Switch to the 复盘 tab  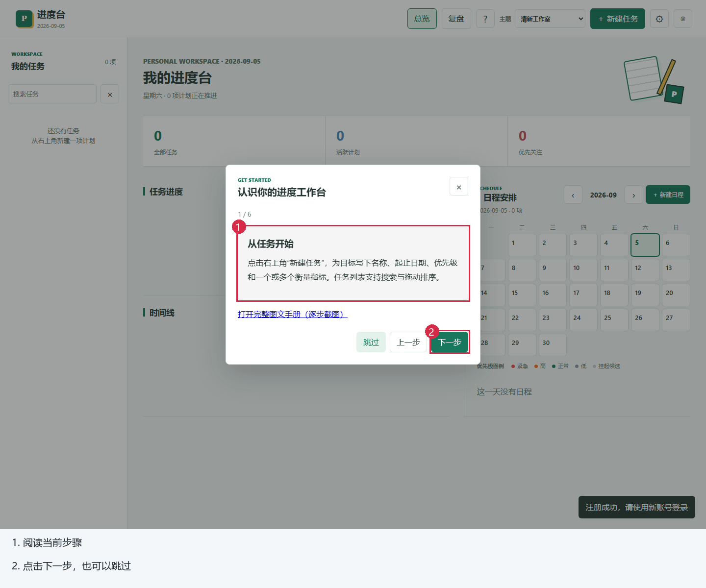pos(456,19)
